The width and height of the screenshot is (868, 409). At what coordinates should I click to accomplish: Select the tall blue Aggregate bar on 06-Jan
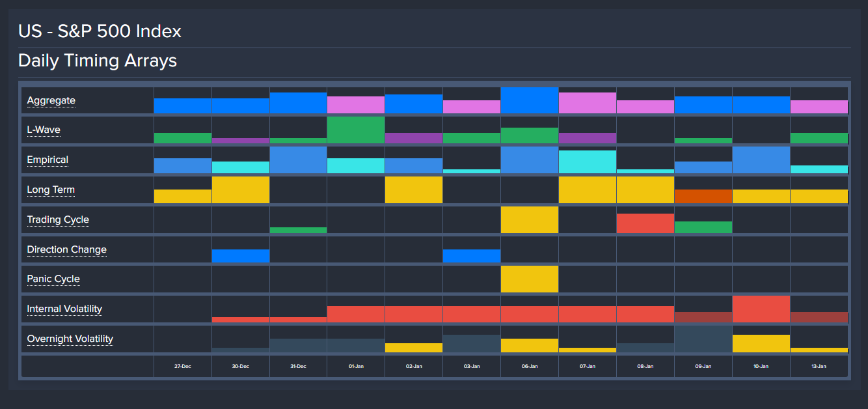[x=530, y=100]
